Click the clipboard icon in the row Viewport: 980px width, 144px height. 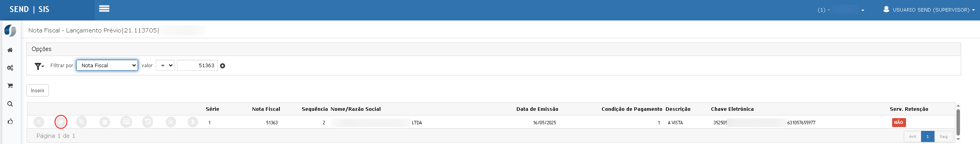pyautogui.click(x=105, y=122)
